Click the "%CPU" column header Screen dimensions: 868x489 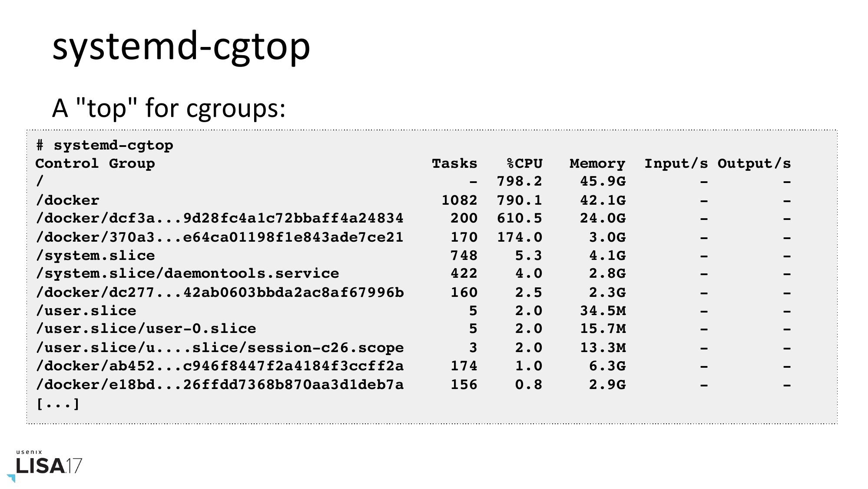point(524,164)
